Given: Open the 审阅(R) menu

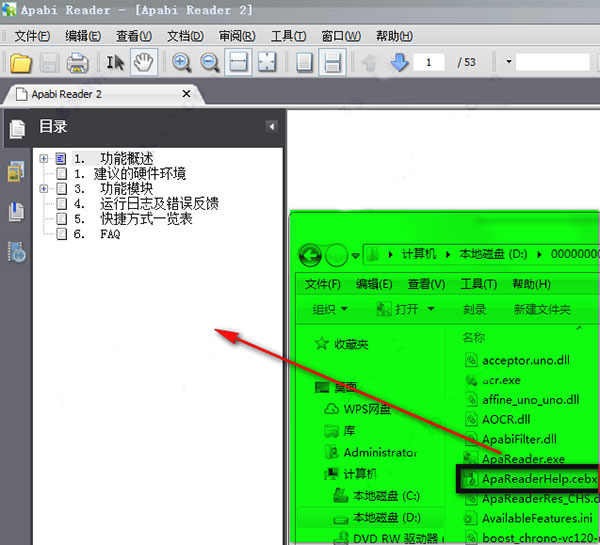Looking at the screenshot, I should 237,36.
